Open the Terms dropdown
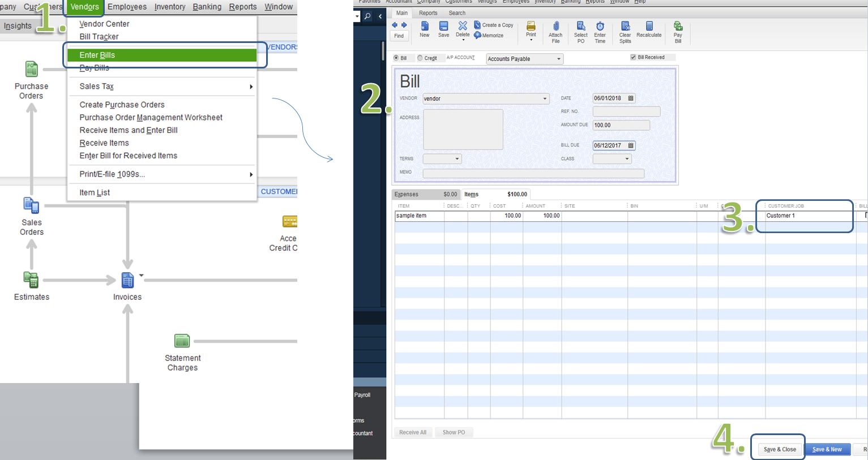 tap(457, 159)
